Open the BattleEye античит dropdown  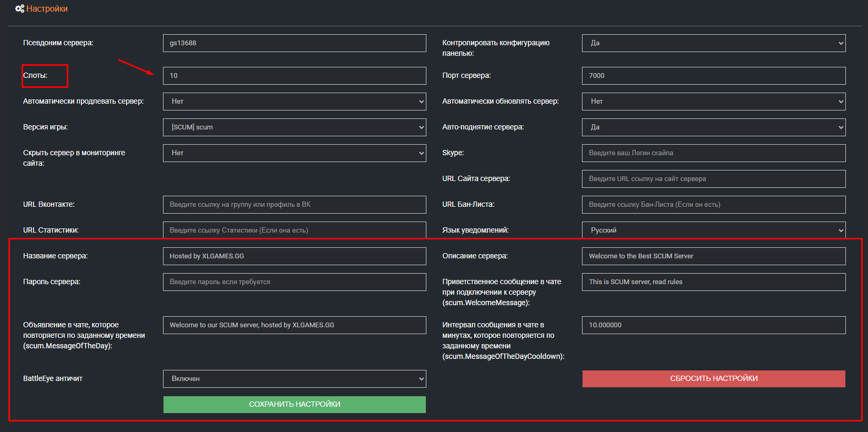click(294, 379)
